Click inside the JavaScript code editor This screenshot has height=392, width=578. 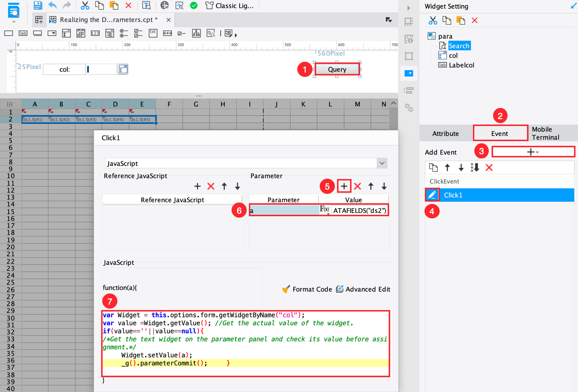pyautogui.click(x=246, y=343)
